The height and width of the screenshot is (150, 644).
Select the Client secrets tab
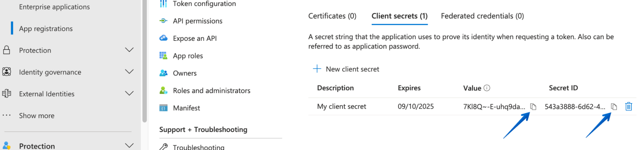click(x=399, y=16)
